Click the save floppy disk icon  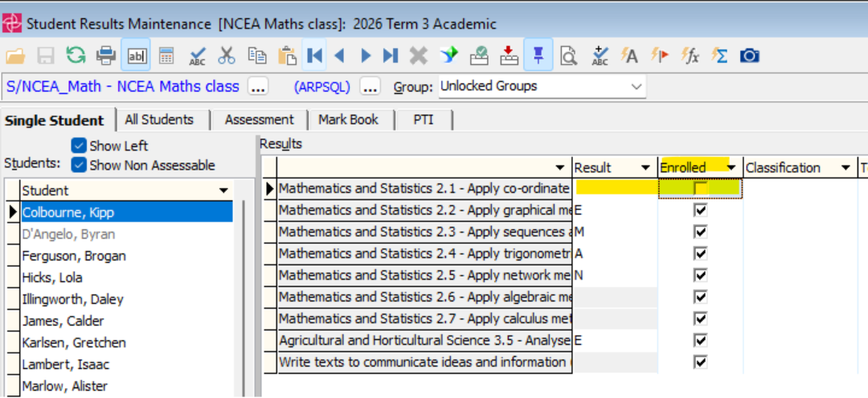click(x=45, y=55)
